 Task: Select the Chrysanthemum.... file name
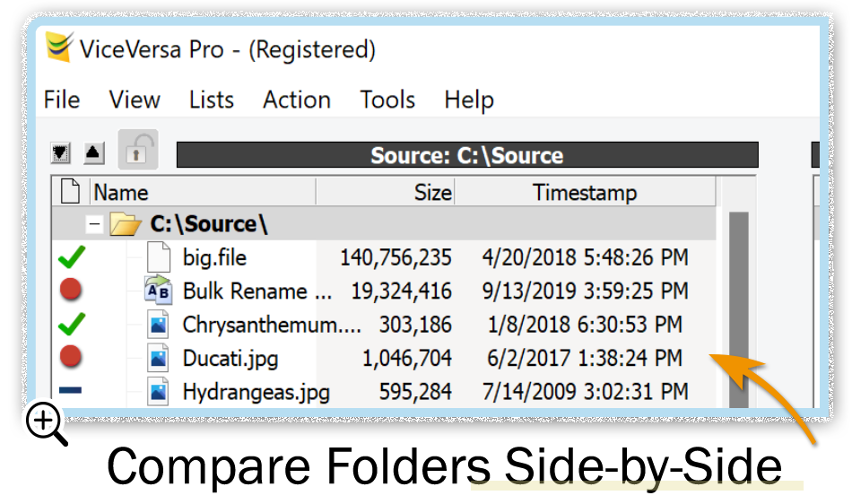(x=272, y=325)
